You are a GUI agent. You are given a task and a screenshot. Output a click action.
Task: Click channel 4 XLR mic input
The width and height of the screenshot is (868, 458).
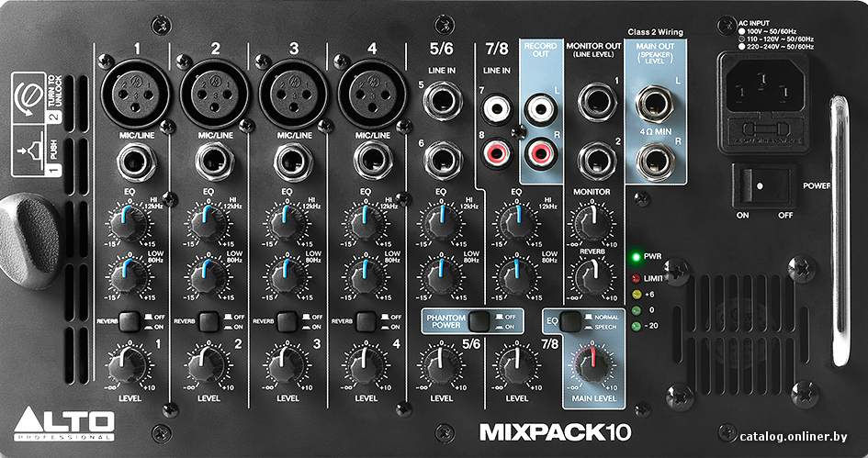pyautogui.click(x=372, y=94)
